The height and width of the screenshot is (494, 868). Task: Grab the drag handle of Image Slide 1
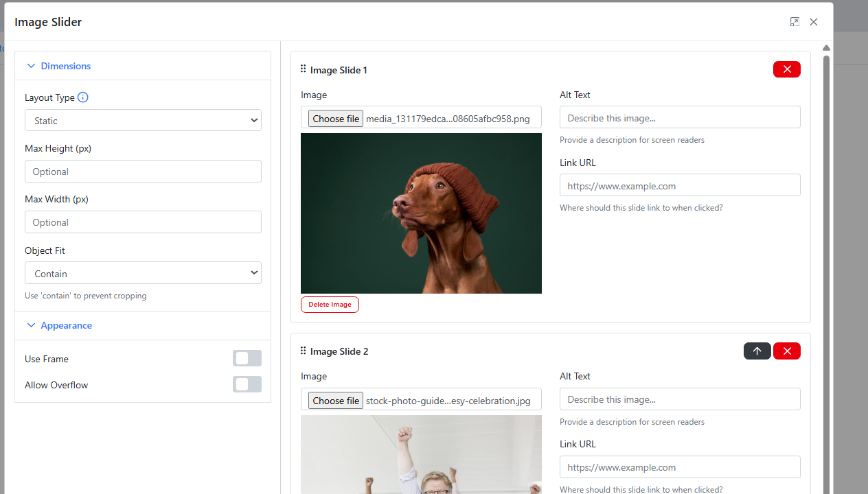(x=303, y=69)
